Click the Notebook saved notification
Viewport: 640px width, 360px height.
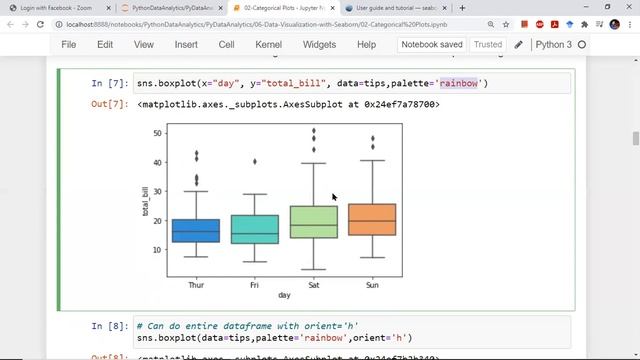pyautogui.click(x=432, y=44)
